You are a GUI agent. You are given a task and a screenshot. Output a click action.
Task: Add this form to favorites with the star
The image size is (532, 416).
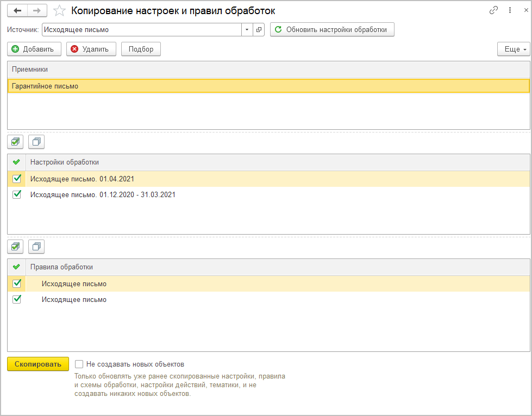coord(60,10)
